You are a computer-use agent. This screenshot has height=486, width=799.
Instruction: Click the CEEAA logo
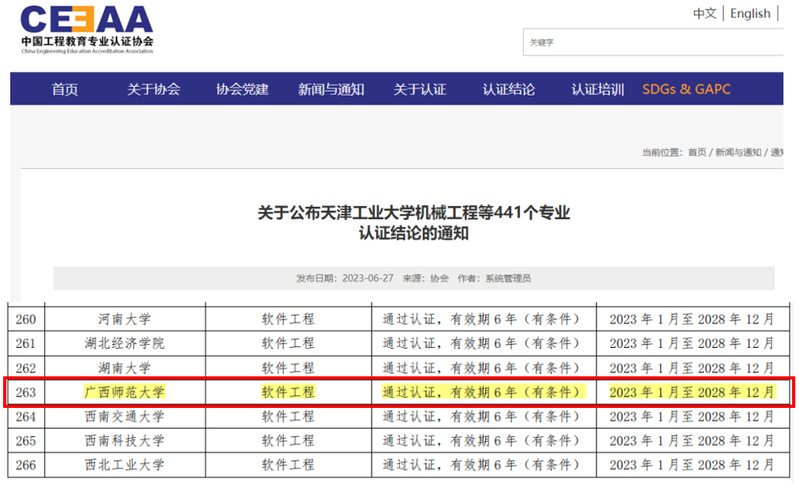pos(87,29)
